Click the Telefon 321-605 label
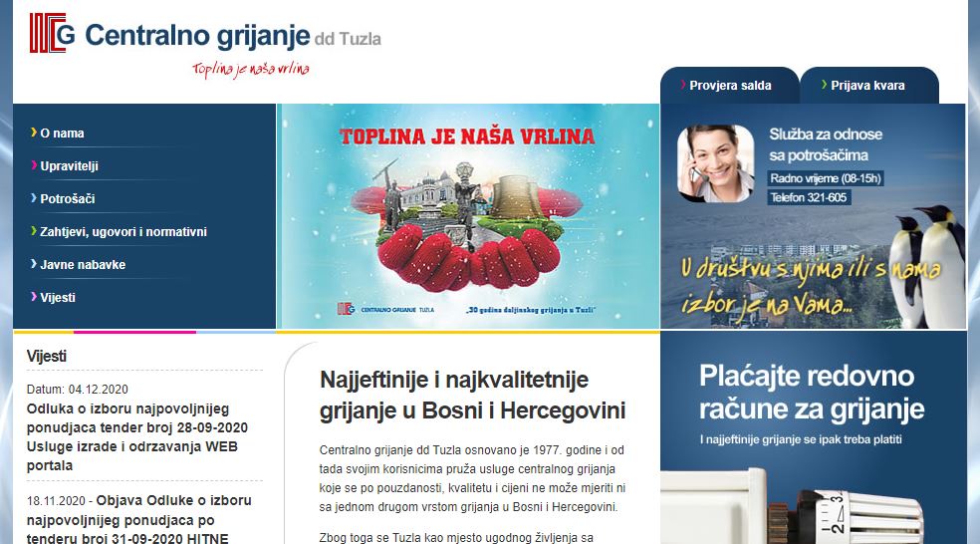The height and width of the screenshot is (544, 980). point(808,197)
